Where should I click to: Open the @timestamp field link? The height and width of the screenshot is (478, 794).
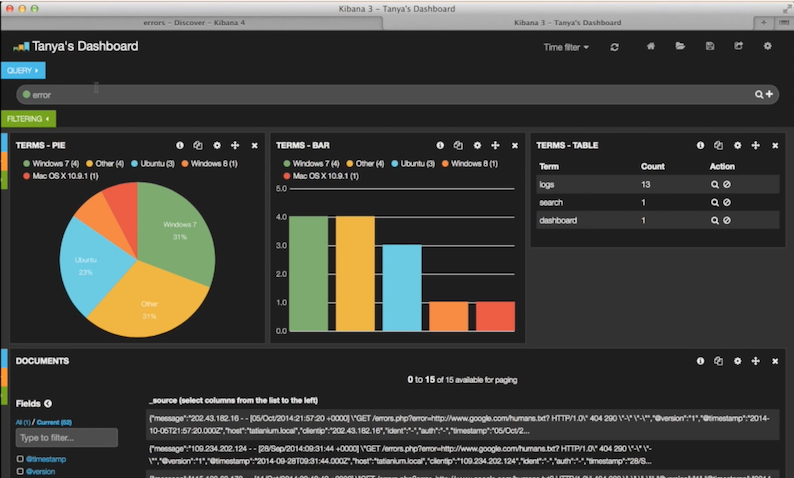(x=46, y=459)
